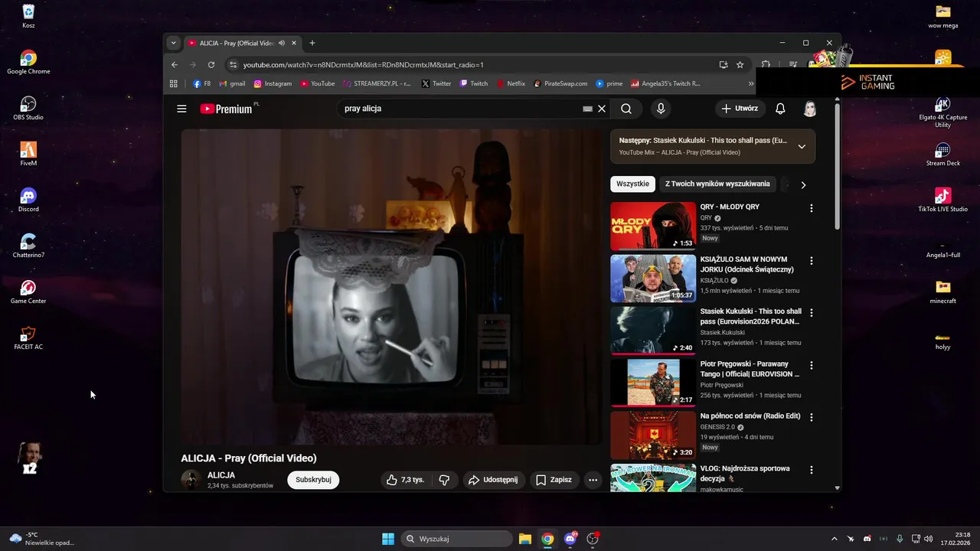Click the ALICJA Pray video player
This screenshot has height=551, width=980.
(391, 287)
